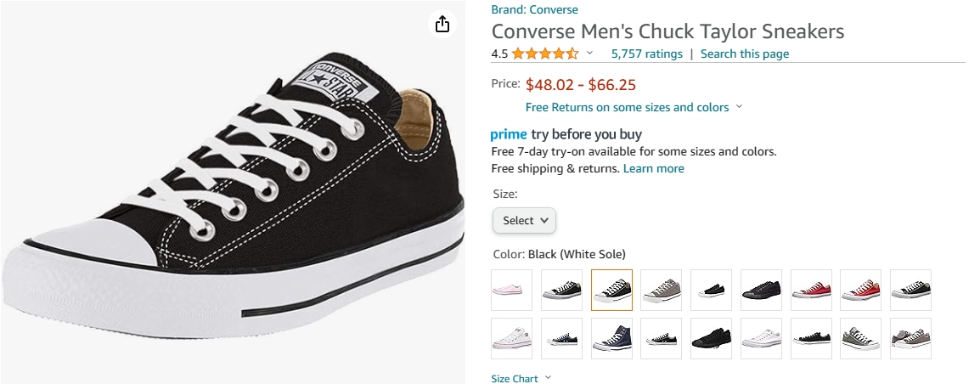This screenshot has height=384, width=980.
Task: Click the share icon above the product image
Action: (442, 25)
